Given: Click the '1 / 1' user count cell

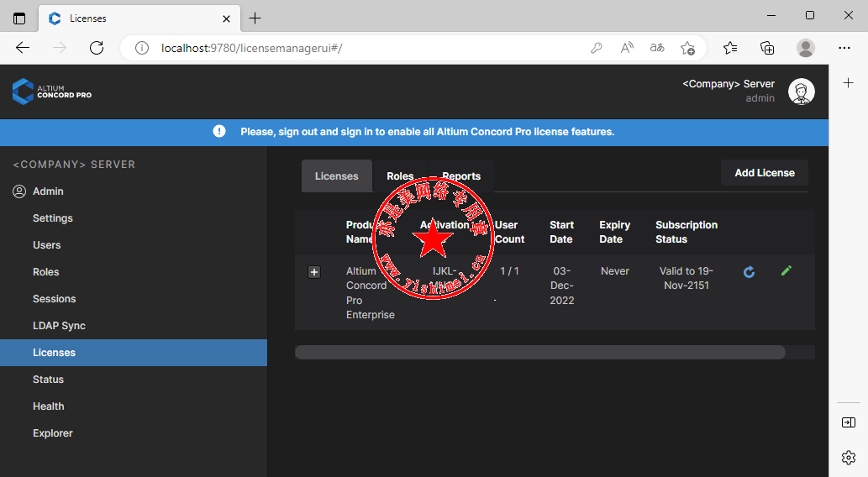Looking at the screenshot, I should 509,271.
